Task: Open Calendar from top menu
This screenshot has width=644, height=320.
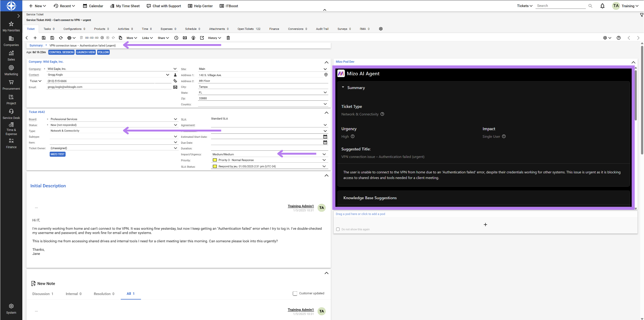Action: 93,6
